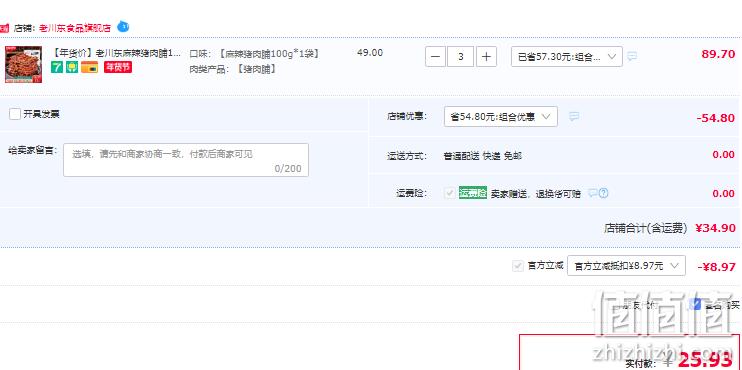Click final payable amount 25.93
This screenshot has height=370, width=742.
point(705,361)
